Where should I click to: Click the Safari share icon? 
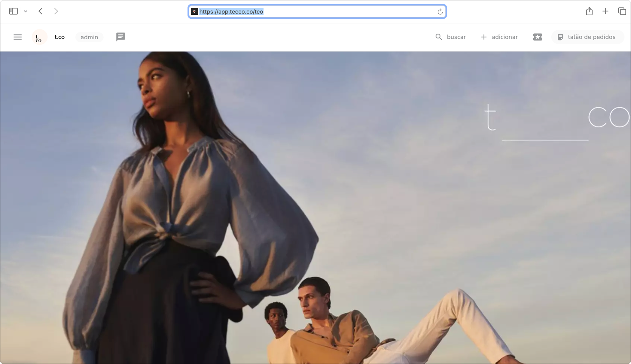click(x=589, y=11)
